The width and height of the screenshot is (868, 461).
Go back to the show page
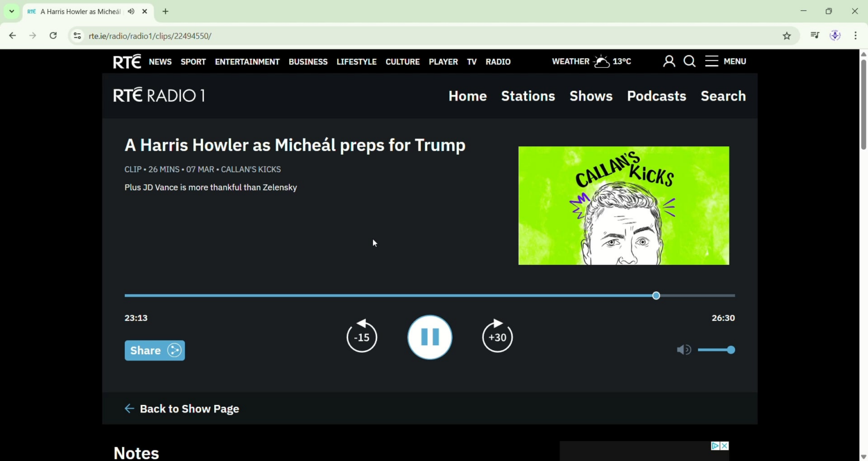pos(182,408)
